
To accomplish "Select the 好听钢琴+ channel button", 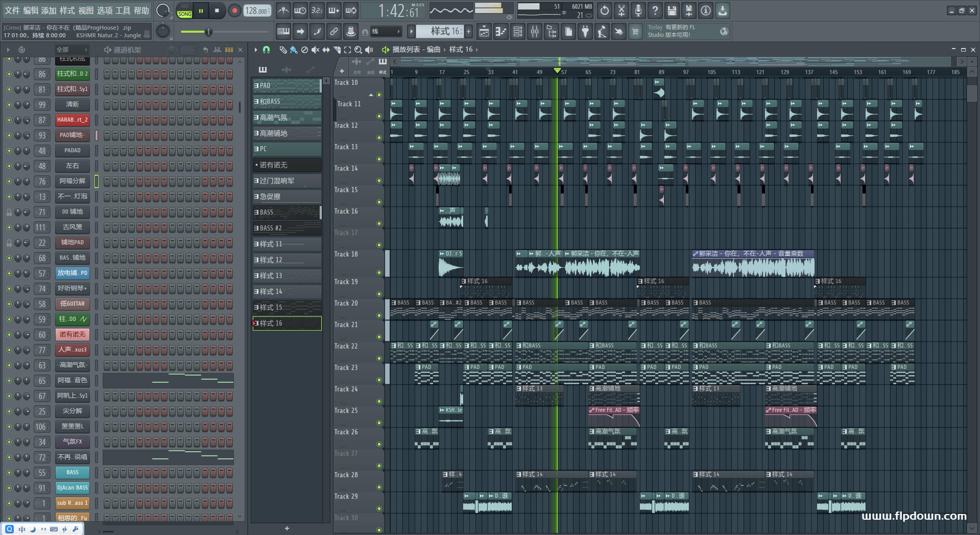I will (x=72, y=289).
